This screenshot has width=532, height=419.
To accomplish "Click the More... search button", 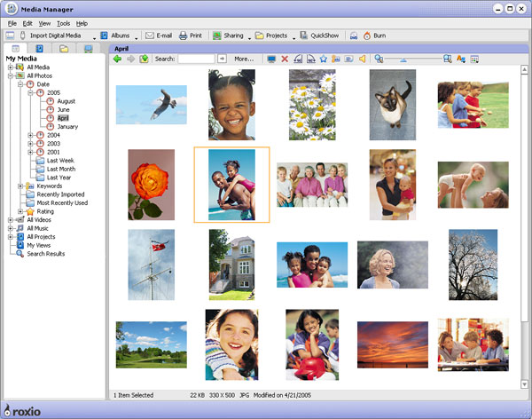I will point(243,59).
